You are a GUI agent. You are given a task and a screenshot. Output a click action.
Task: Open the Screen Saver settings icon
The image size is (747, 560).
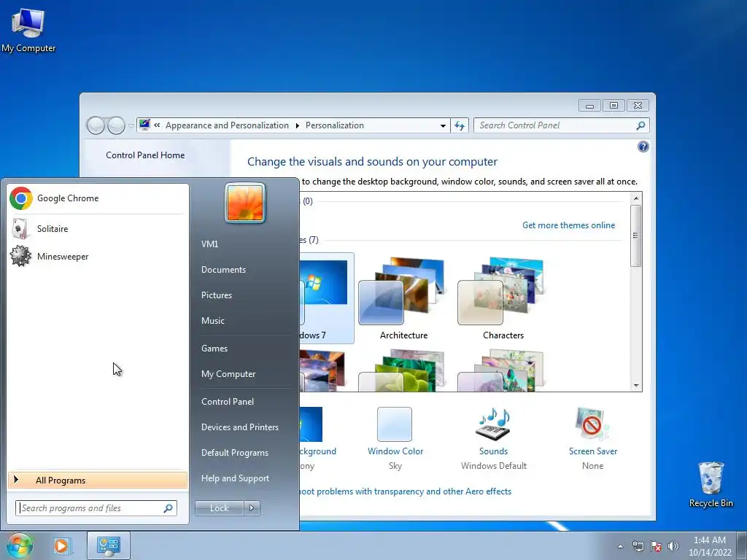point(592,424)
